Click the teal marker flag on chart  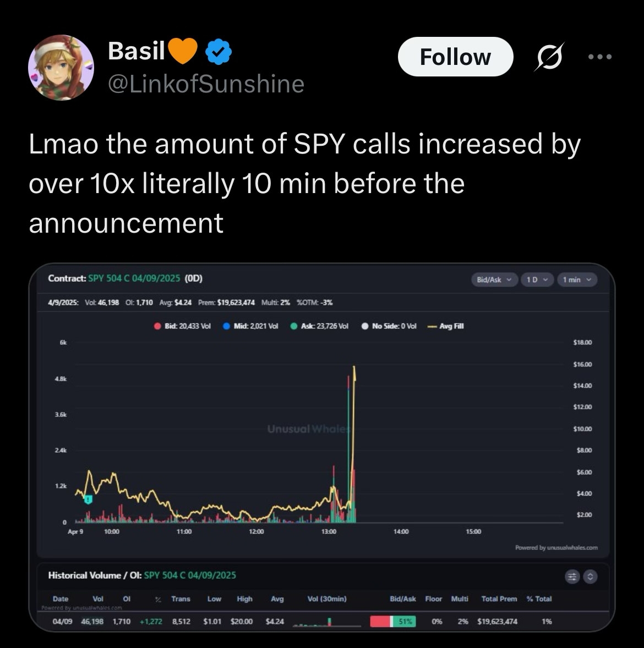click(88, 499)
